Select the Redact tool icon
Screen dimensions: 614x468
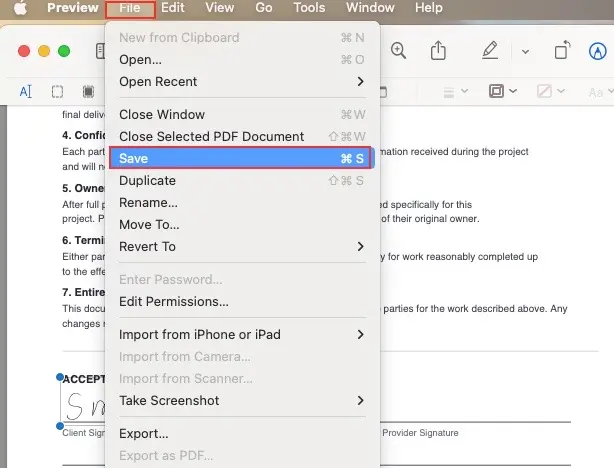click(x=88, y=92)
